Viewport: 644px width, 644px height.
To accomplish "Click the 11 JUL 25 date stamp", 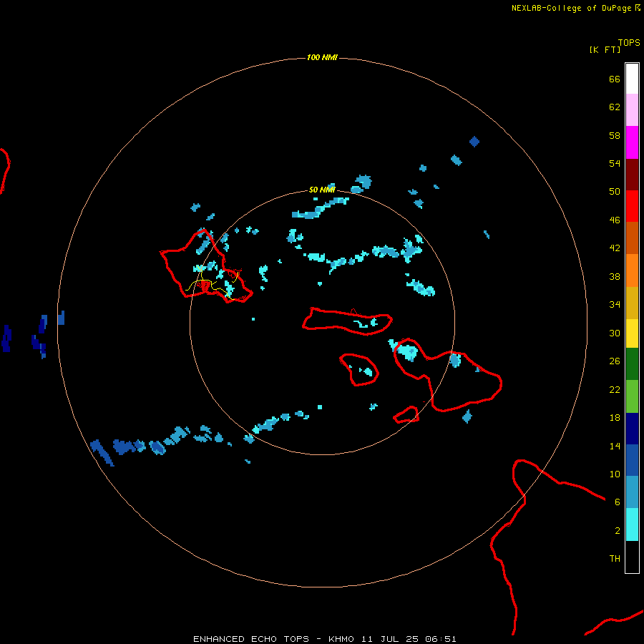I will point(390,639).
